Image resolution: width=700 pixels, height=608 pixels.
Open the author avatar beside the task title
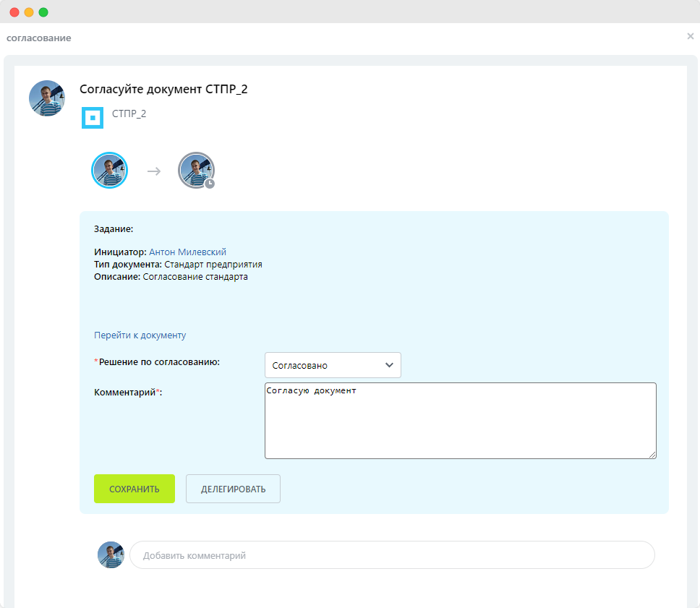(x=47, y=98)
